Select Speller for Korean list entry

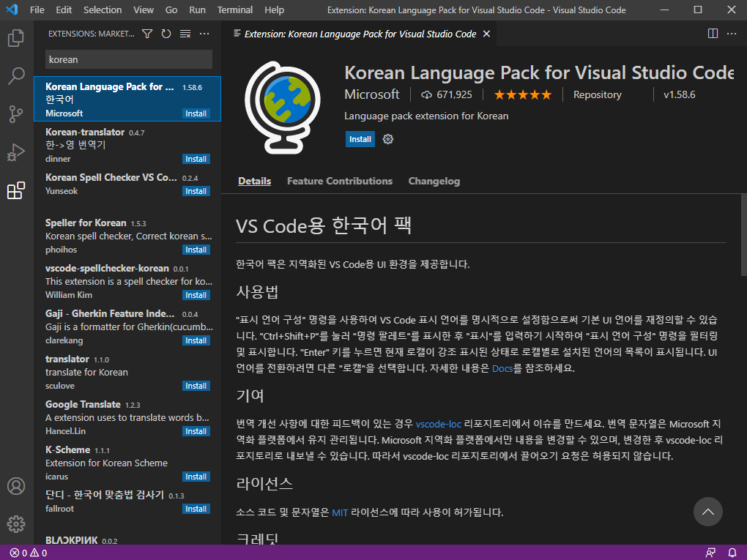127,236
